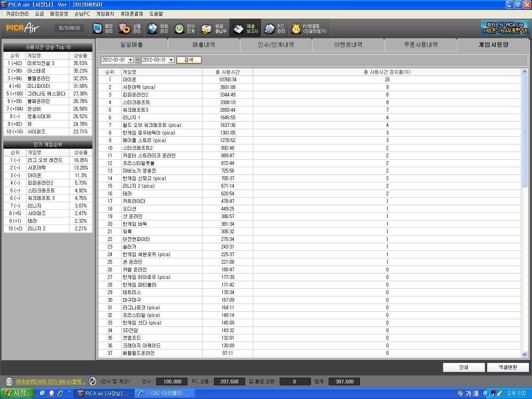
Task: Open the 휴대폰결제 menu
Action: [x=131, y=14]
